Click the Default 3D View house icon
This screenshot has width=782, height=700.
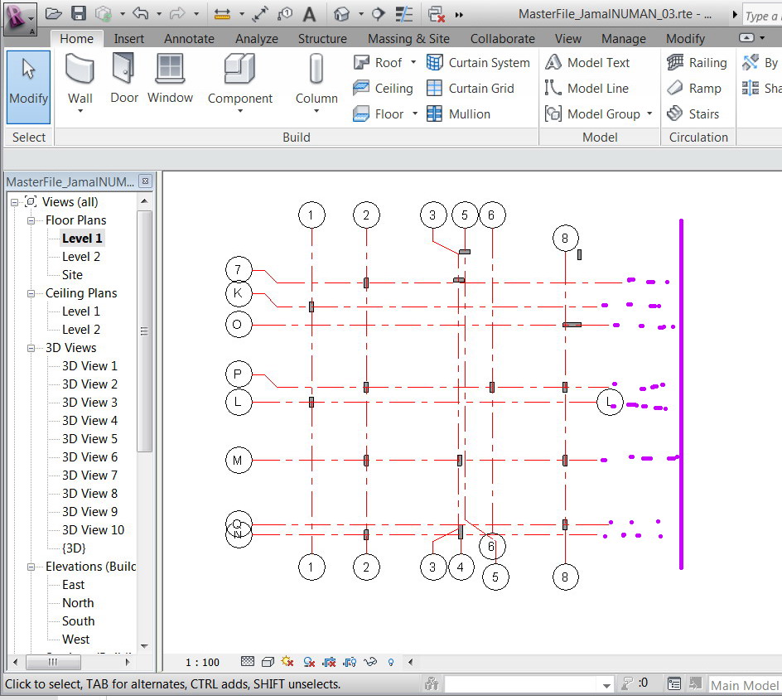[341, 14]
